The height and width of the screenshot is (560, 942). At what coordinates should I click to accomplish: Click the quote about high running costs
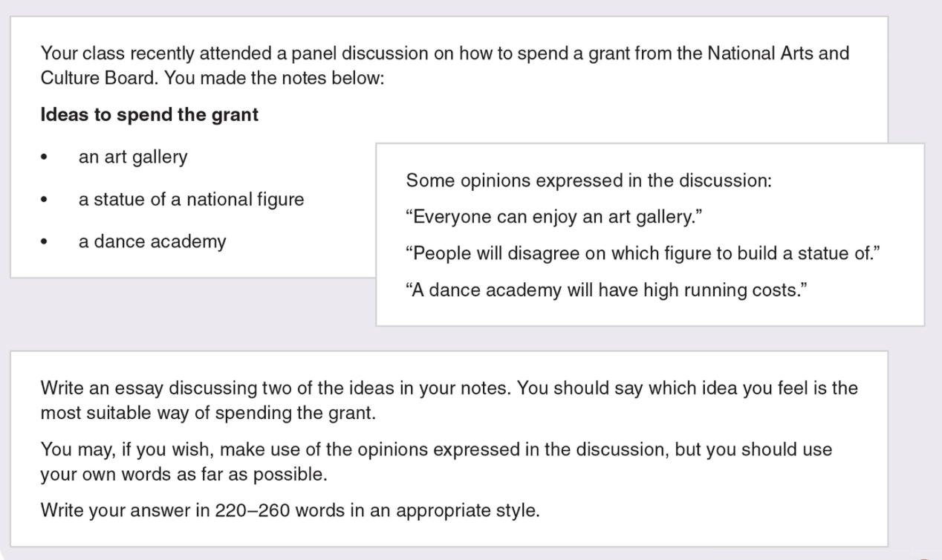click(x=605, y=288)
